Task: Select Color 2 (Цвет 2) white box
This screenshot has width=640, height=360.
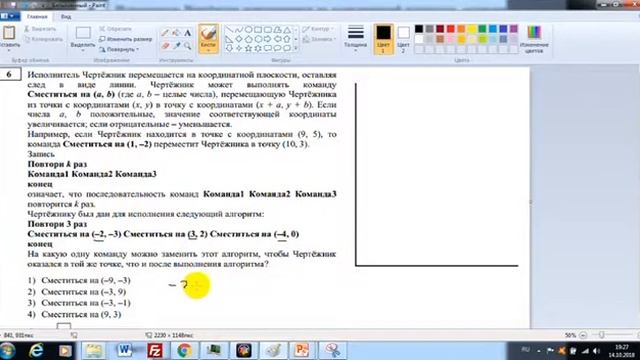Action: (403, 33)
